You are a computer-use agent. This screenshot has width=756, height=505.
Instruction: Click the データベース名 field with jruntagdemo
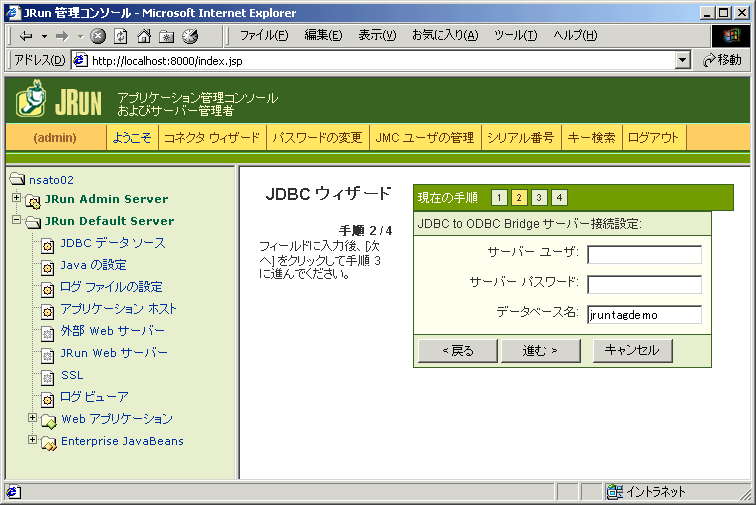click(645, 314)
